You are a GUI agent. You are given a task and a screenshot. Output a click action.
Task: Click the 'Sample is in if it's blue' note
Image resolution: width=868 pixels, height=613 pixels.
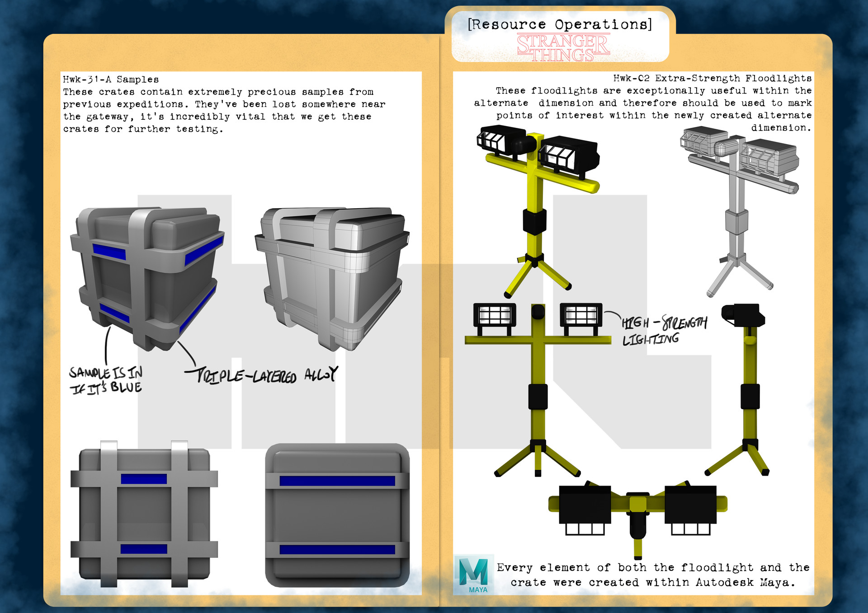pos(106,380)
